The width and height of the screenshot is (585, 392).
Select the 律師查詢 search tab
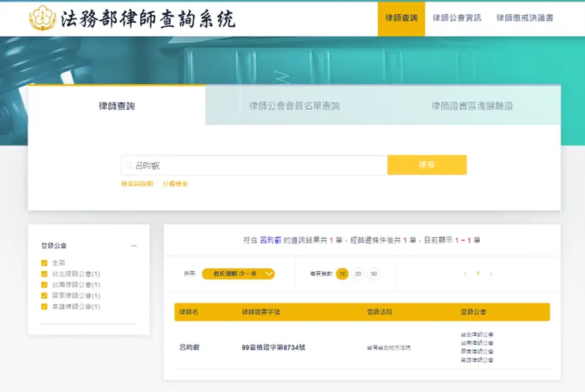click(x=117, y=106)
